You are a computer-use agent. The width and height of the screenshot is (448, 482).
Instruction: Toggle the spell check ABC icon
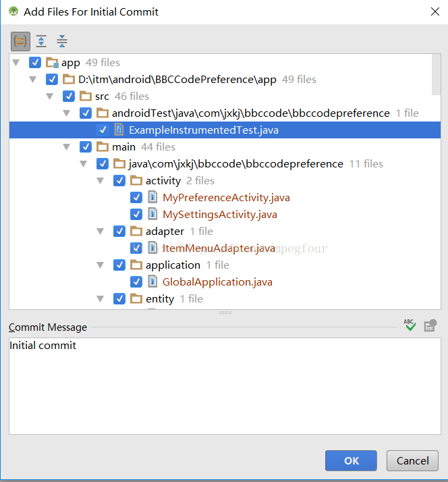(410, 325)
